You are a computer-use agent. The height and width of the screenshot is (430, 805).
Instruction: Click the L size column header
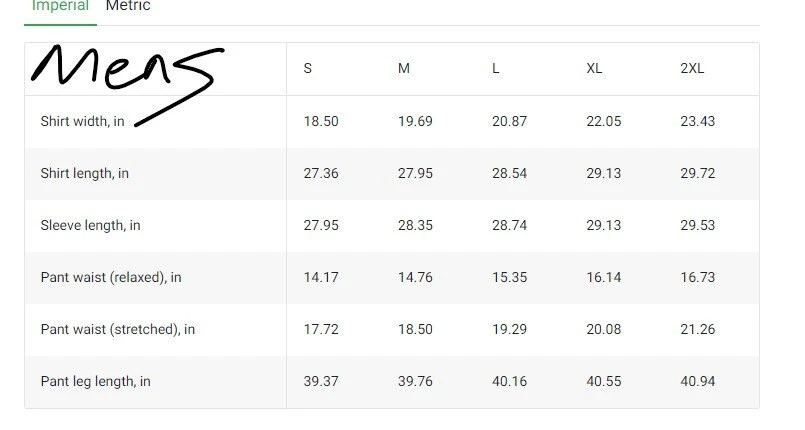click(496, 69)
